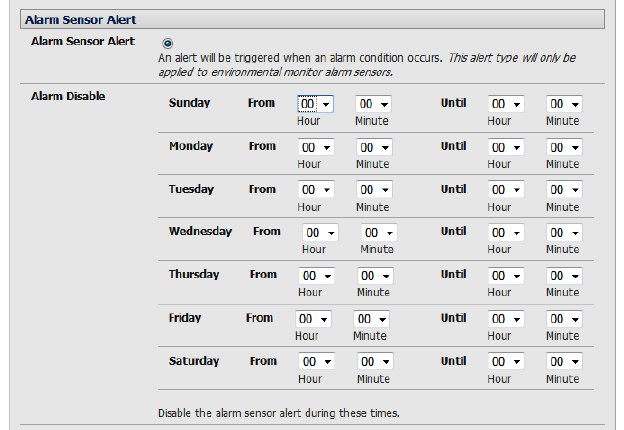Expand Monday Until Minute dropdown
This screenshot has height=430, width=624.
pyautogui.click(x=564, y=147)
